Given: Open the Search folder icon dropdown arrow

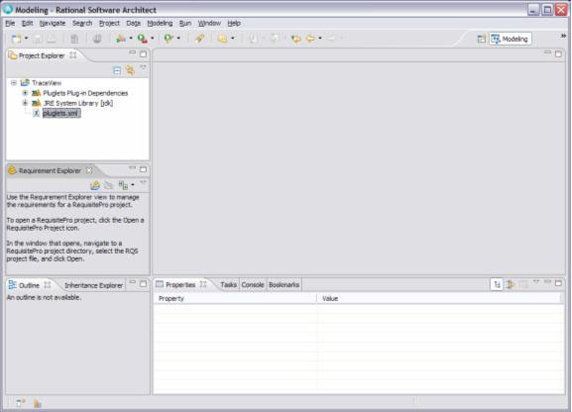Looking at the screenshot, I should pyautogui.click(x=233, y=38).
